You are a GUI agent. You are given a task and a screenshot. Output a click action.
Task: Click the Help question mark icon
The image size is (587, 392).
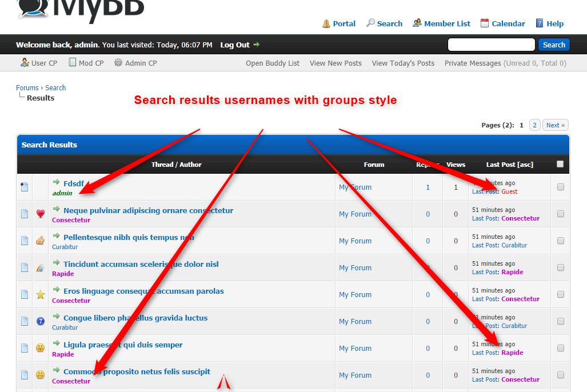pos(540,23)
